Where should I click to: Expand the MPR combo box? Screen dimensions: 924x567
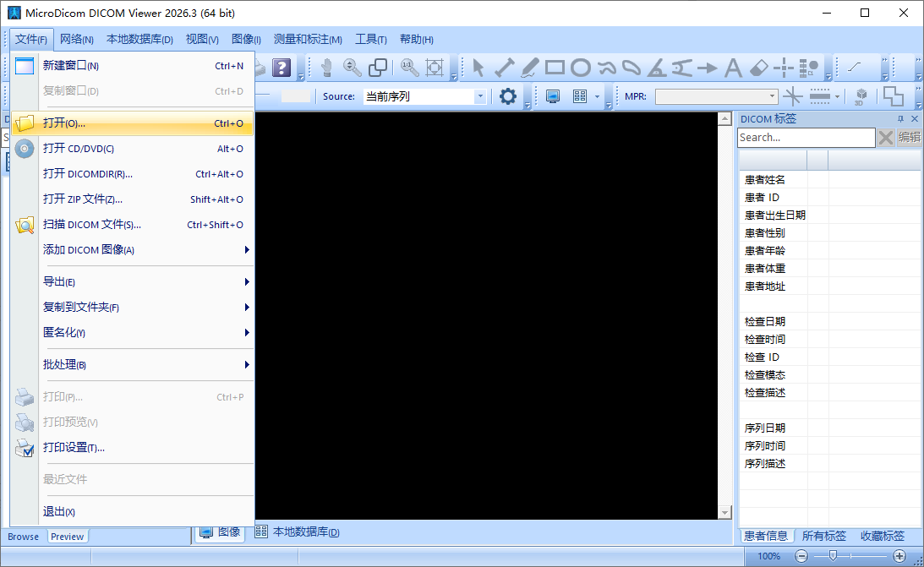pyautogui.click(x=717, y=96)
